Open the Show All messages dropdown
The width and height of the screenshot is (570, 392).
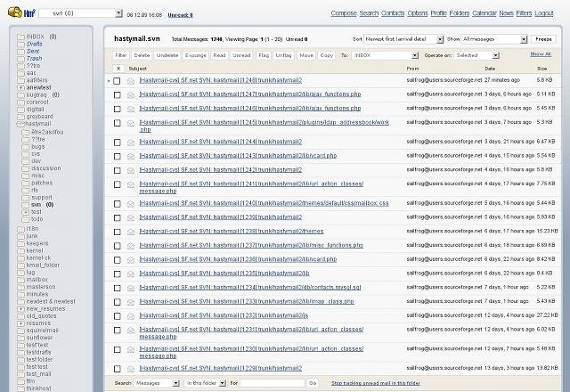[x=494, y=39]
